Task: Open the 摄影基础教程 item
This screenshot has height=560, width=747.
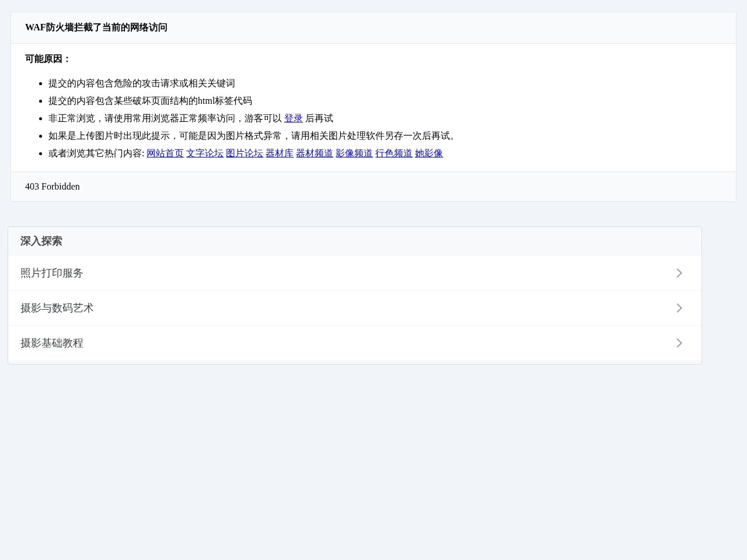Action: (355, 343)
